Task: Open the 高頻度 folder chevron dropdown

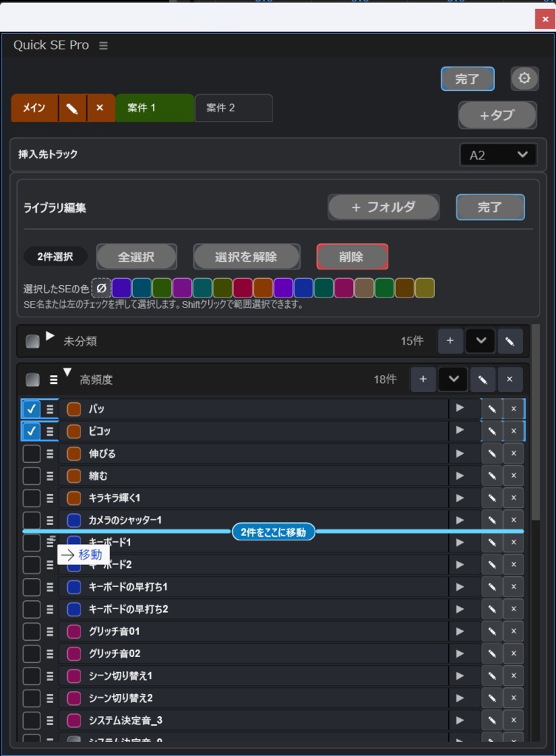Action: [453, 379]
